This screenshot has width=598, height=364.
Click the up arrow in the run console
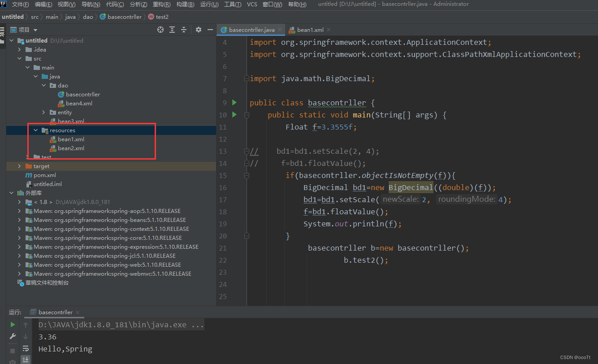pos(26,325)
